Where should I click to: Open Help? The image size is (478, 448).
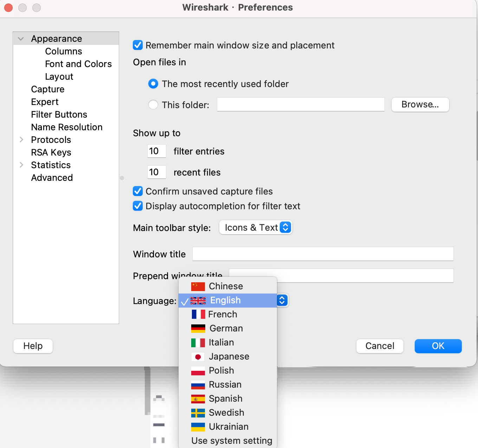[33, 346]
